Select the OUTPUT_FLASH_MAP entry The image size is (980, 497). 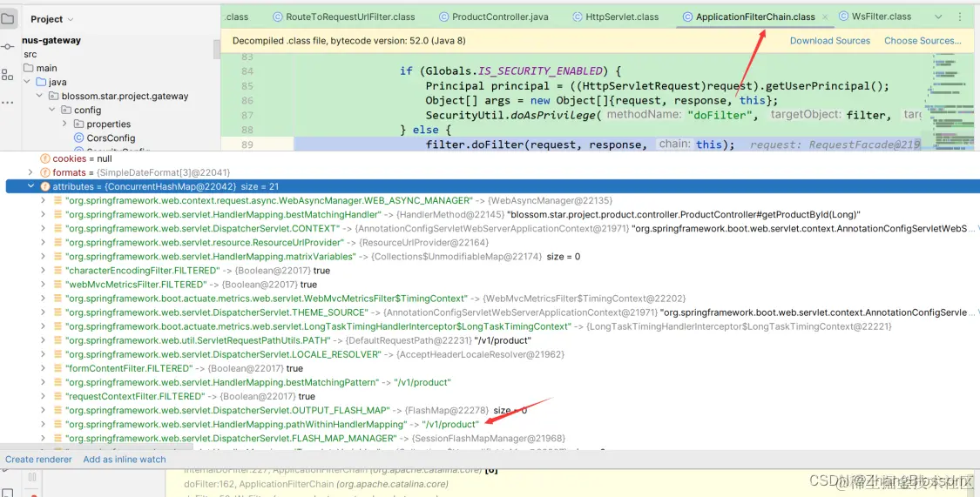295,410
